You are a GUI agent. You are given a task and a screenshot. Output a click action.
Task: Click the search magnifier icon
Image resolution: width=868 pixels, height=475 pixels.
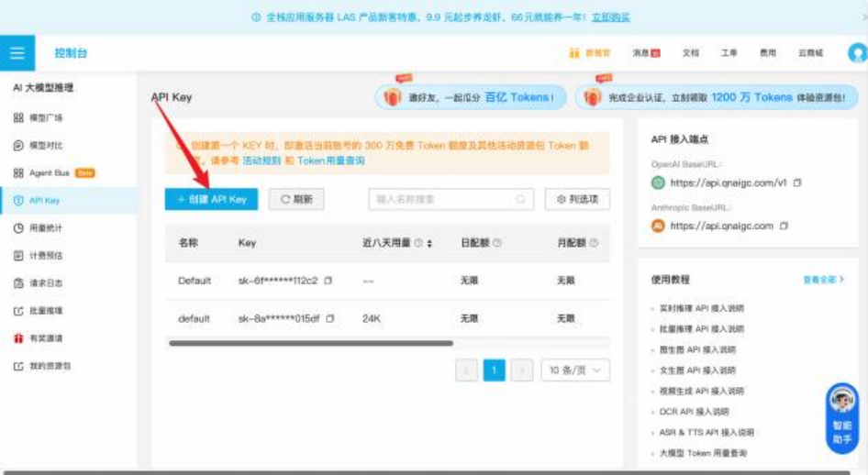pos(520,199)
